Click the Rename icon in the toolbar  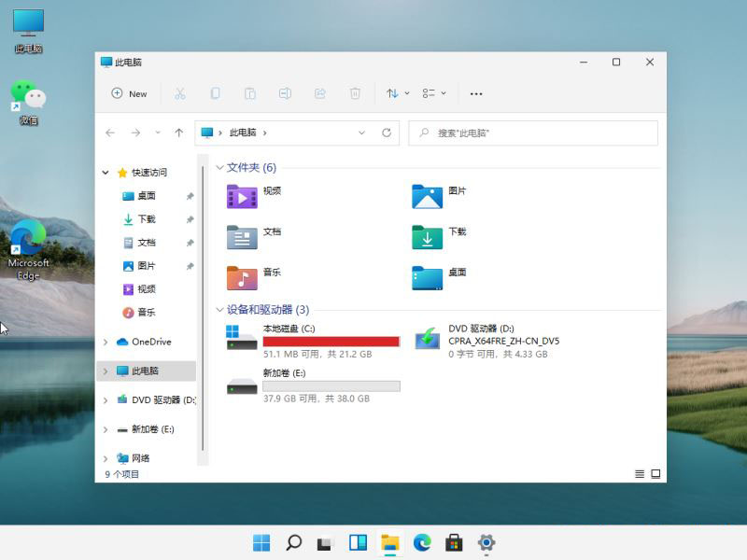coord(286,93)
